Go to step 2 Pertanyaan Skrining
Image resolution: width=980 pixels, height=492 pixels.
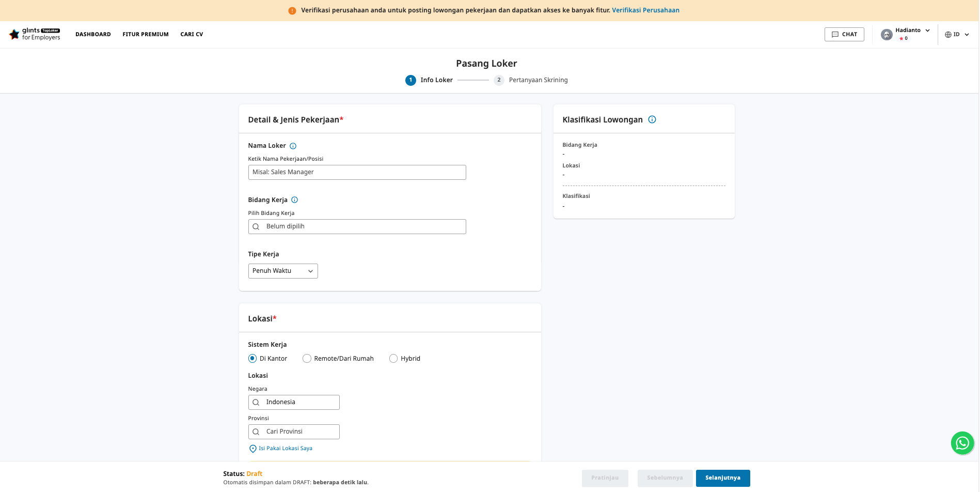(x=531, y=80)
